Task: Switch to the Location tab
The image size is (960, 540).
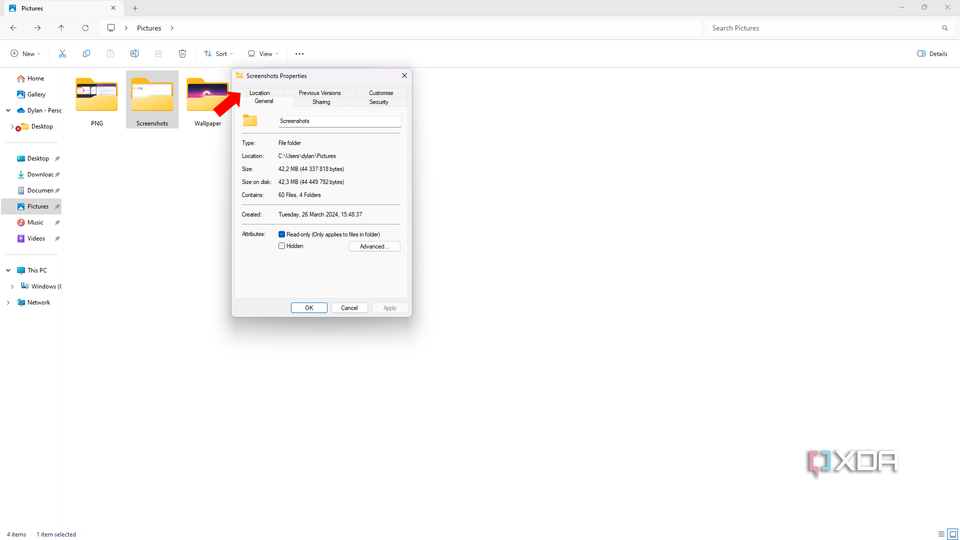Action: pyautogui.click(x=260, y=92)
